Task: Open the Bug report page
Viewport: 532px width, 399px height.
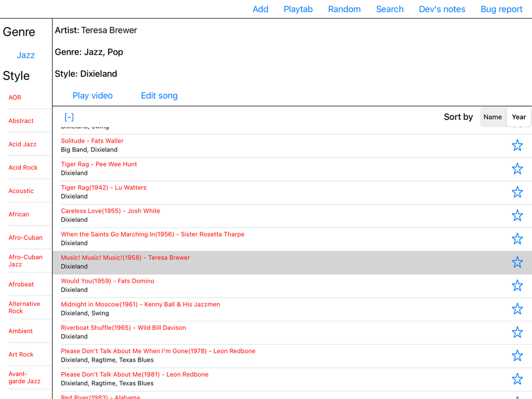Action: pyautogui.click(x=502, y=9)
